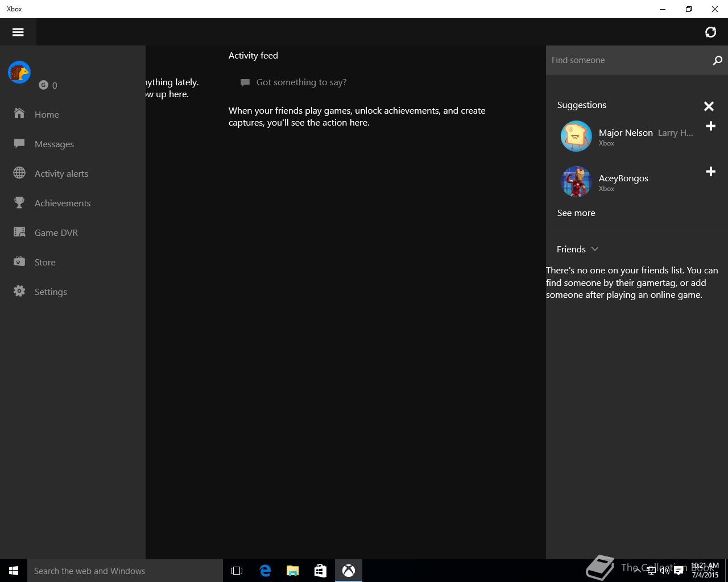Open the taskbar clock and date
This screenshot has width=728, height=582.
point(705,571)
